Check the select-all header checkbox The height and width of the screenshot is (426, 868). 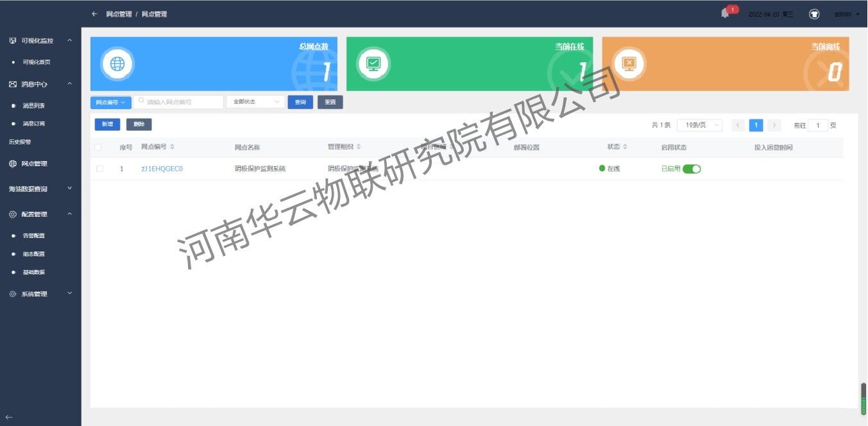click(x=98, y=148)
